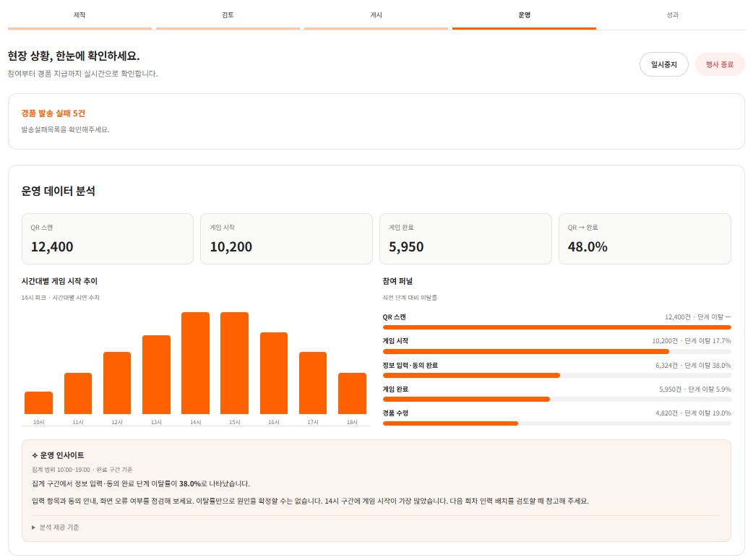
Task: Expand the 분석 제공 기준 section
Action: tap(55, 527)
